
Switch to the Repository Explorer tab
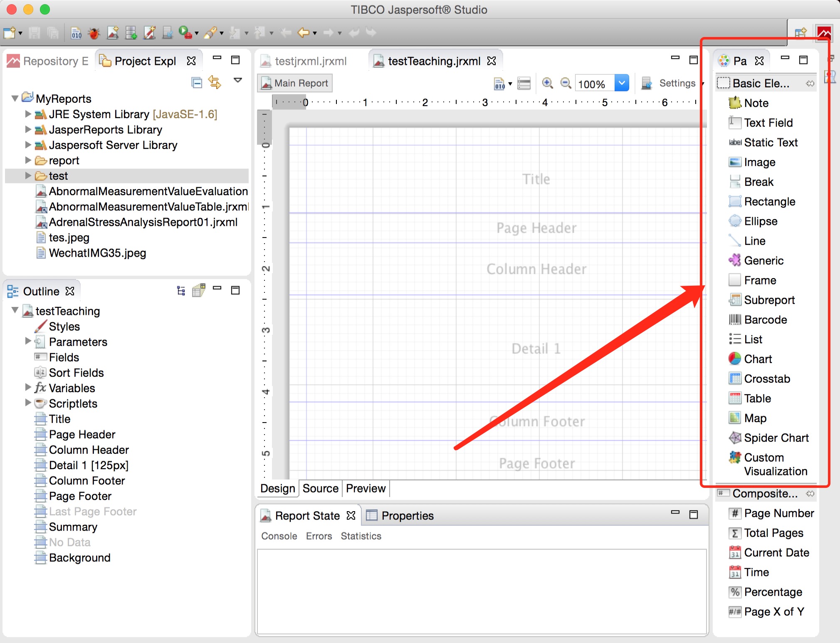click(x=48, y=61)
